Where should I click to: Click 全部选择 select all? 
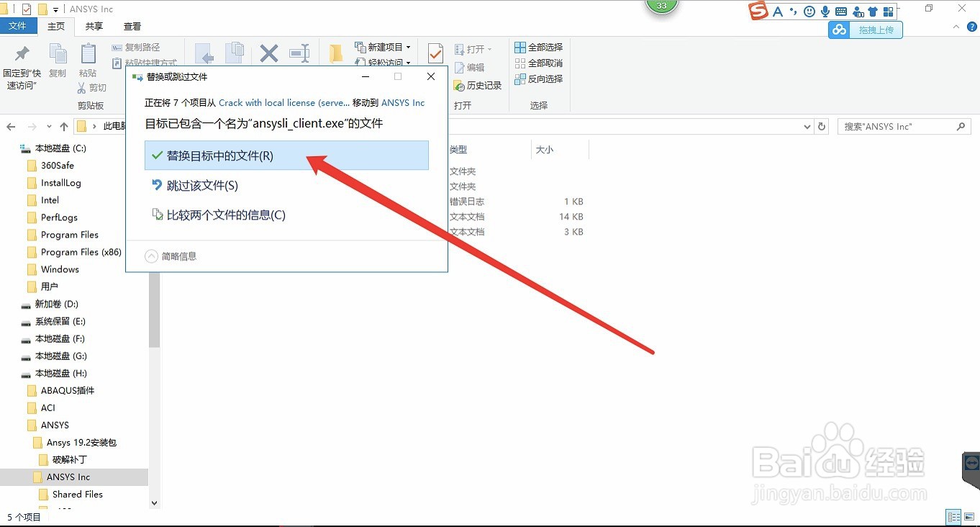tap(538, 48)
